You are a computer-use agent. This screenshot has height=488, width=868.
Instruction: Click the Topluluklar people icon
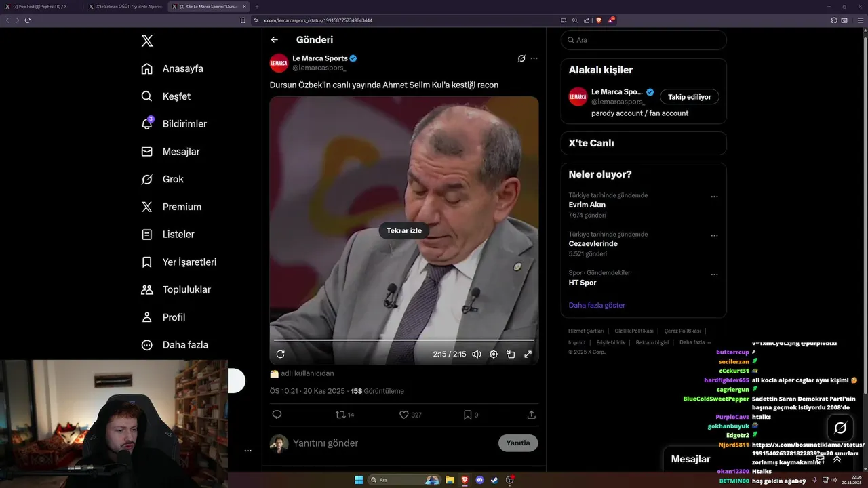point(146,289)
